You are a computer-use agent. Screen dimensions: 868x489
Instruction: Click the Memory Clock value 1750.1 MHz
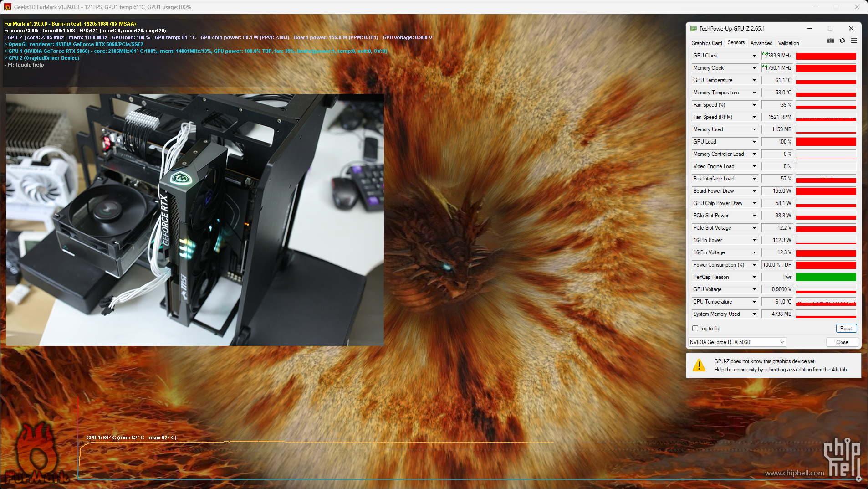click(x=777, y=68)
